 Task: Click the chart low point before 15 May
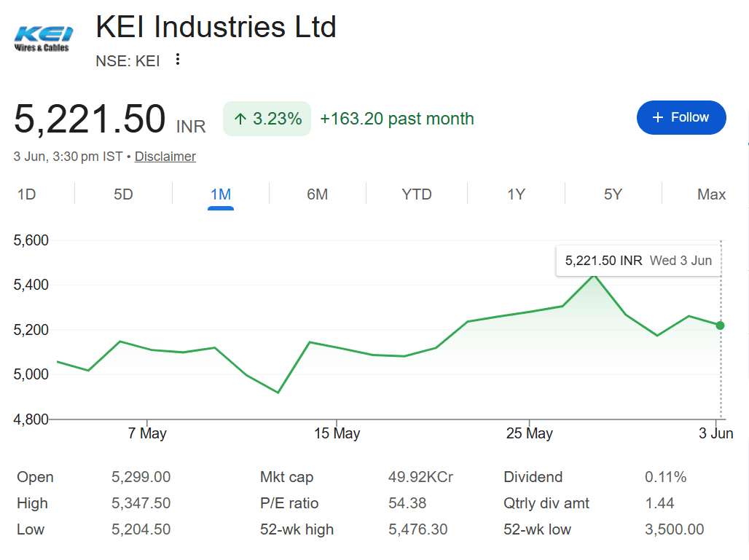pyautogui.click(x=278, y=393)
